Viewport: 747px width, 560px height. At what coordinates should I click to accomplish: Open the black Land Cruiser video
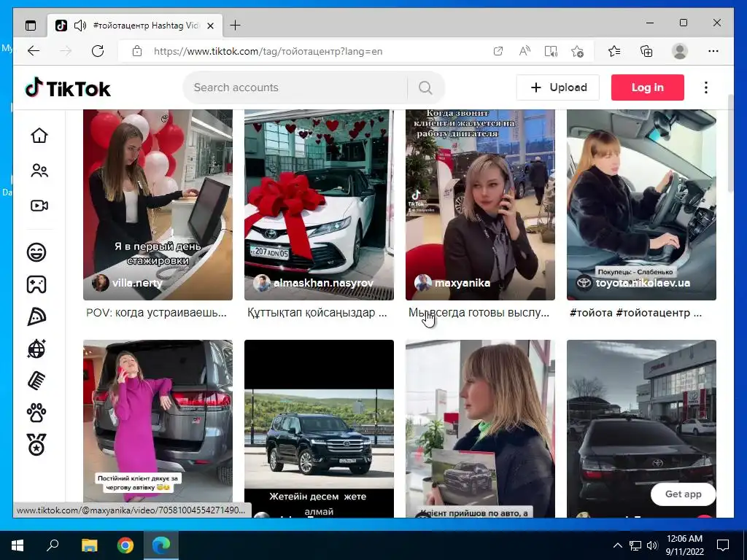pyautogui.click(x=320, y=429)
